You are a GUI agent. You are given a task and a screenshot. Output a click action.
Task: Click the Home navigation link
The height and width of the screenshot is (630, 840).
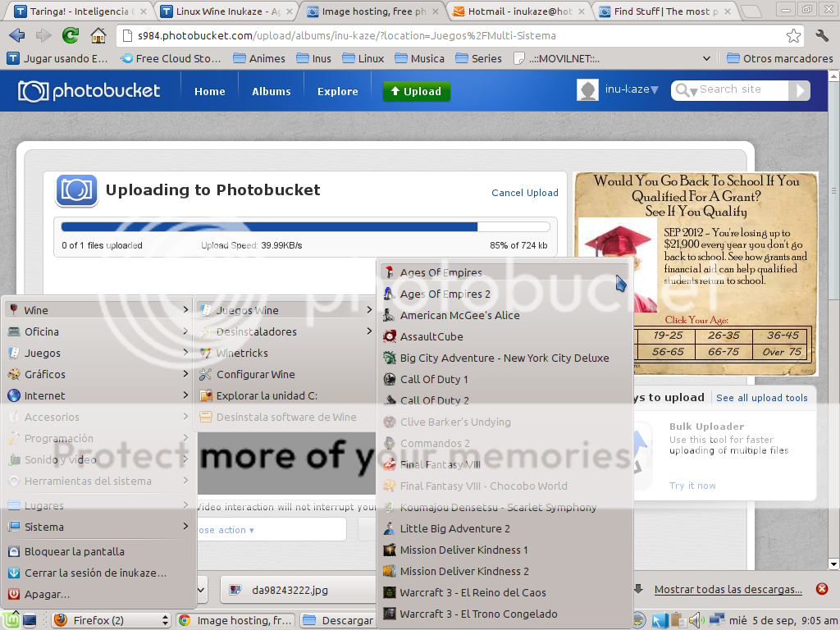pos(209,91)
